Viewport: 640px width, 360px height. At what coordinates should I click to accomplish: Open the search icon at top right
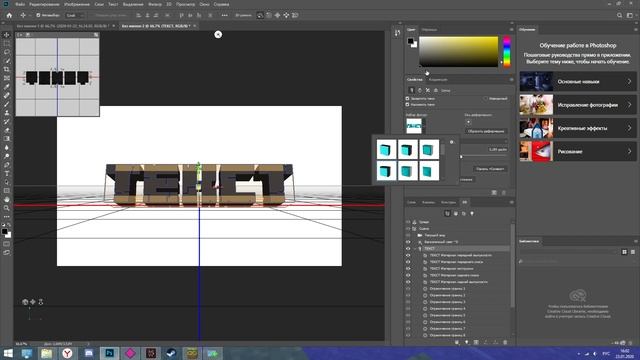[x=620, y=16]
